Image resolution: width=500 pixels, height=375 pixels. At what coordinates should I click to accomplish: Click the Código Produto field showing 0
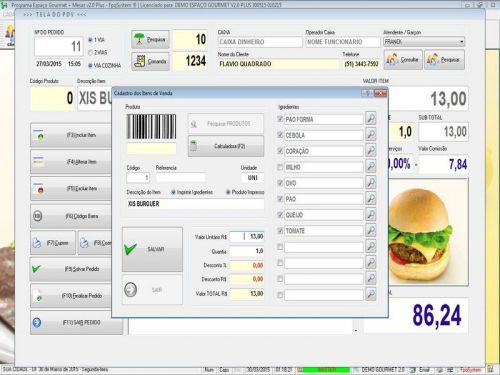point(52,98)
